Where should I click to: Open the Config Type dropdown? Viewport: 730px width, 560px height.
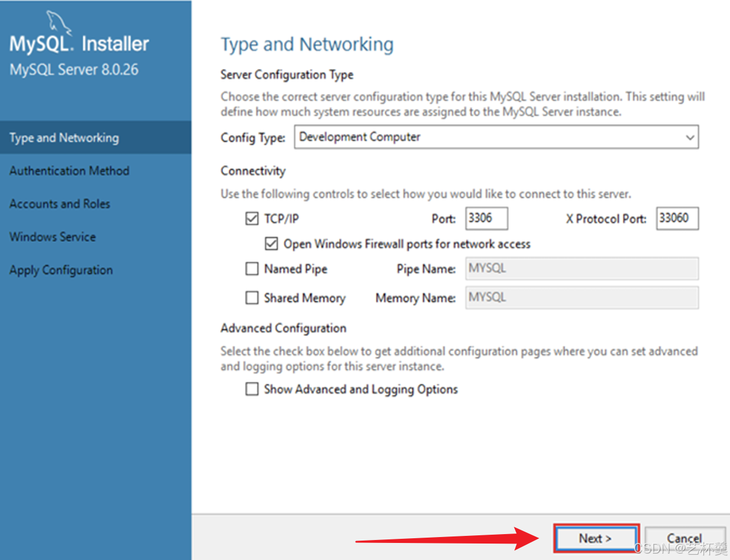(x=496, y=137)
